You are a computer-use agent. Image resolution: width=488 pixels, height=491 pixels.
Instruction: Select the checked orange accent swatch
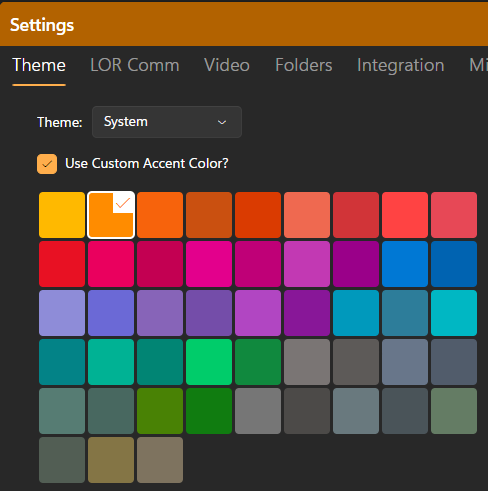tap(111, 215)
